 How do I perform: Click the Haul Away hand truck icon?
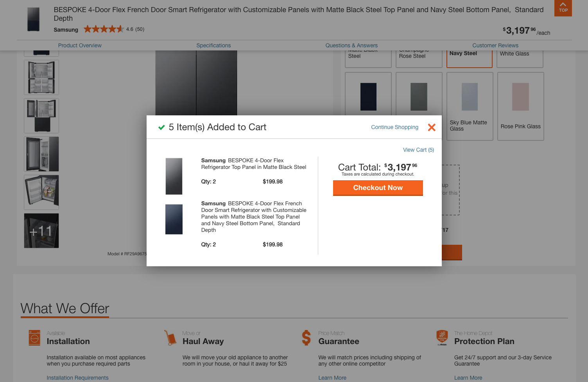click(x=170, y=338)
